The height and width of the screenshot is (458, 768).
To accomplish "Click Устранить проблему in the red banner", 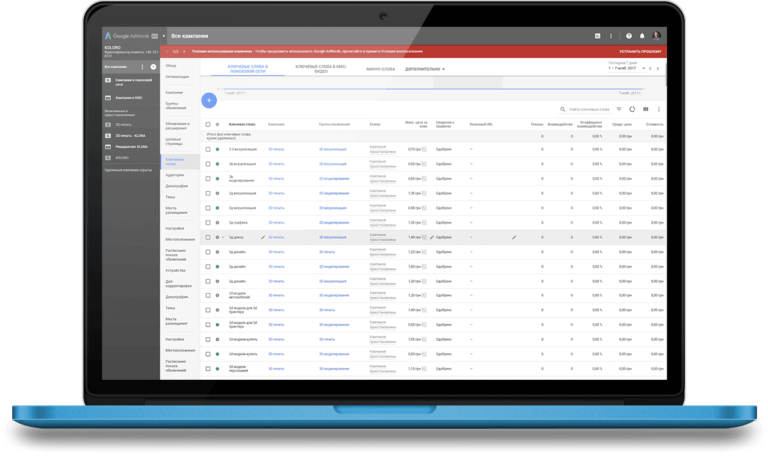I will [x=640, y=48].
